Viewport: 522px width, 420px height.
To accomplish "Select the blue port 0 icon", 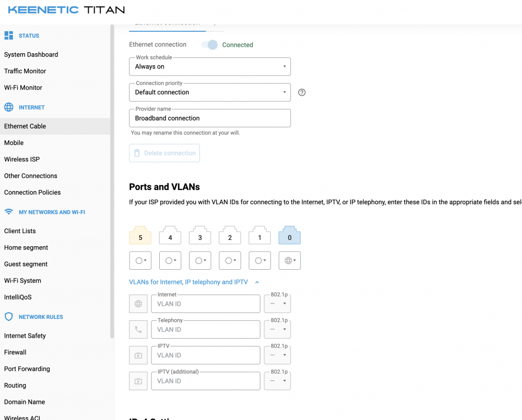I will click(x=290, y=236).
